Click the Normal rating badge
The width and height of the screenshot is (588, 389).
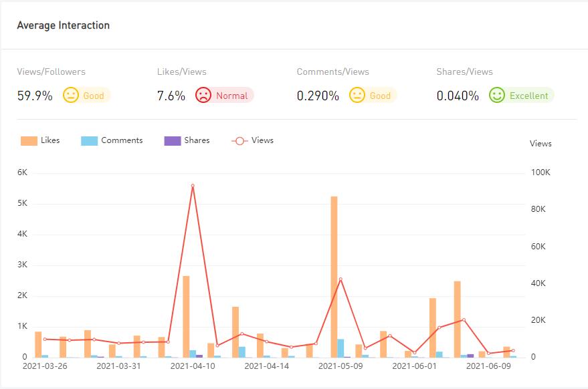tap(231, 96)
